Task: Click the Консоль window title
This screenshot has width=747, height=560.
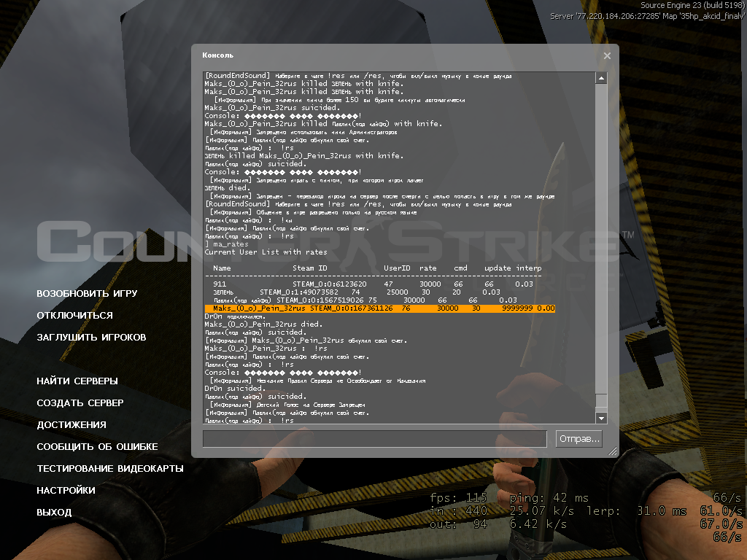Action: tap(217, 55)
